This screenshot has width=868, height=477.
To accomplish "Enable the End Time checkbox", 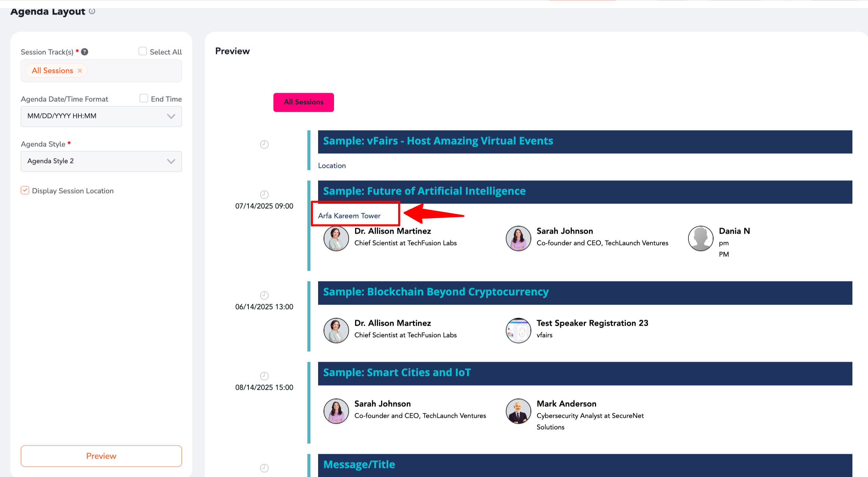I will [144, 98].
